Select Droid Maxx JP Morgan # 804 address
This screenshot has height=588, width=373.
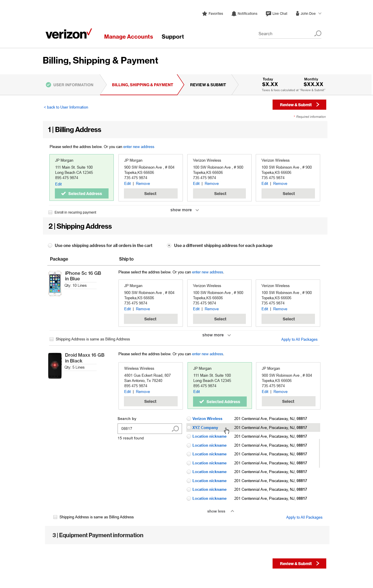coord(289,401)
